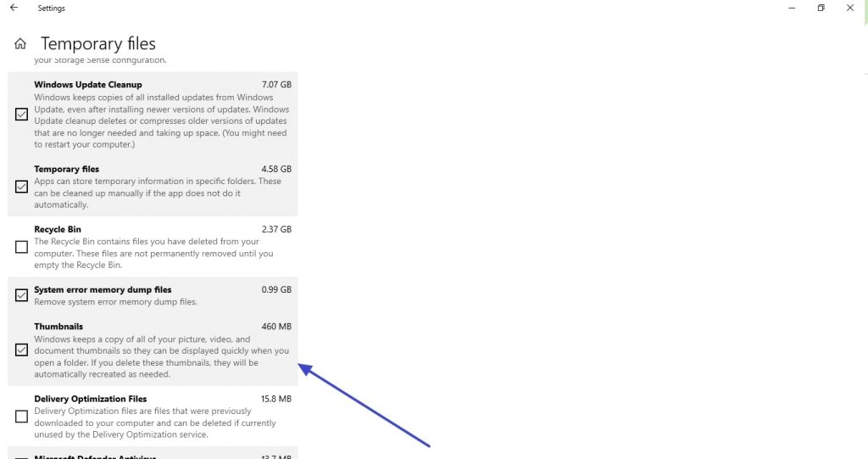Go back using the back arrow

click(14, 8)
